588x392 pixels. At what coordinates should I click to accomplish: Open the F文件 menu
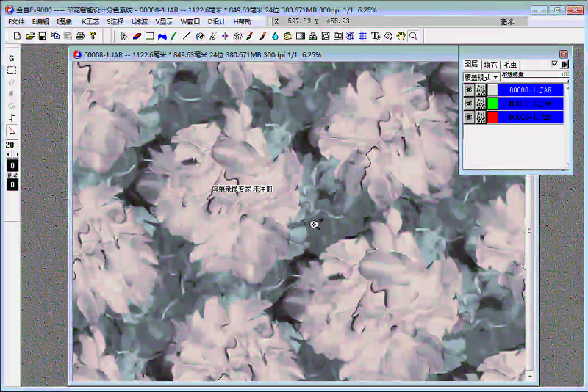[x=16, y=22]
